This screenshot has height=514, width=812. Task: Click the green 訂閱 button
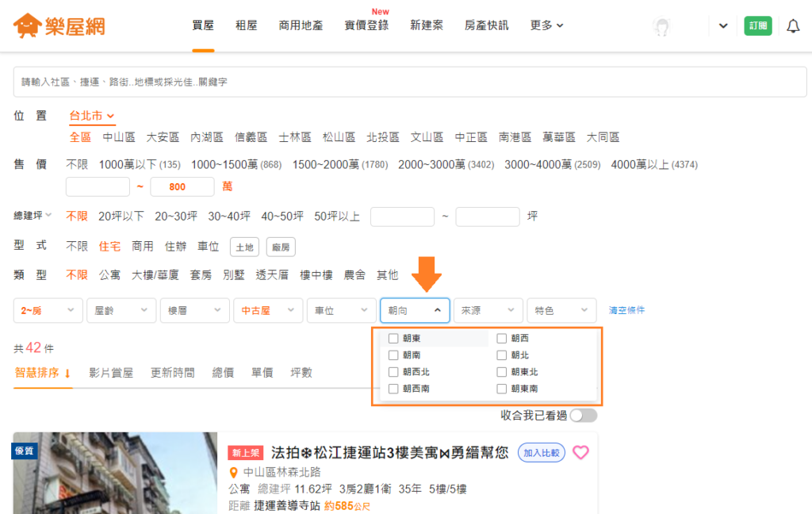[758, 26]
